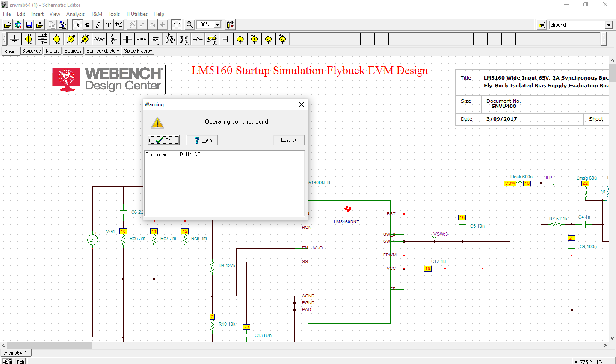The width and height of the screenshot is (616, 364).
Task: Click the WEBENCH Design Center logo
Action: coord(107,79)
